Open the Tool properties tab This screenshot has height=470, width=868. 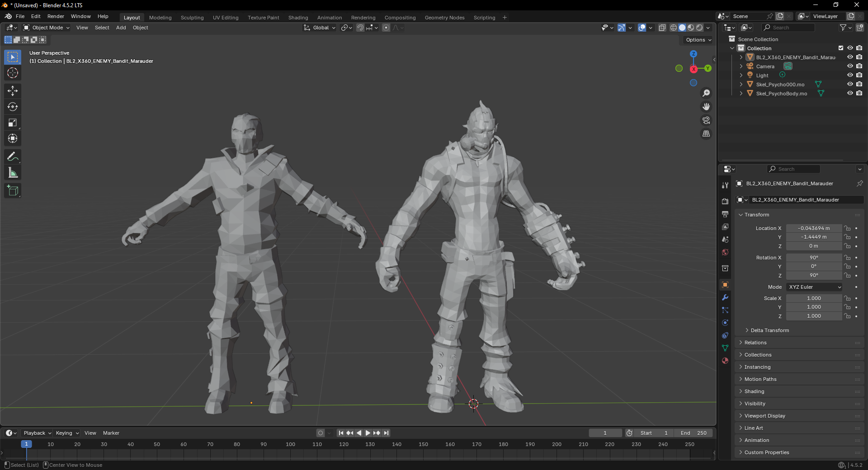(725, 185)
